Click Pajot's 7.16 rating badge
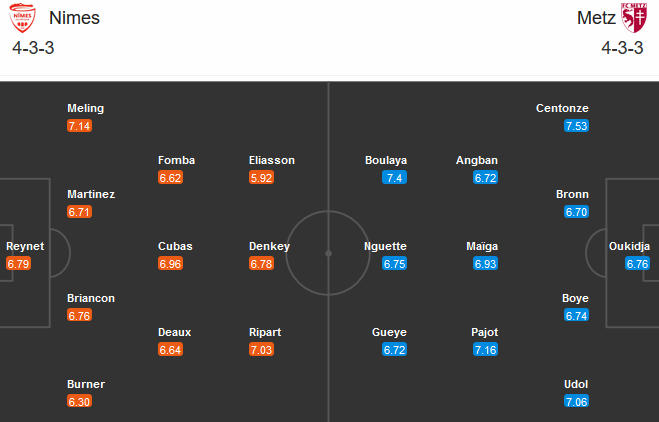This screenshot has width=659, height=422. tap(485, 350)
